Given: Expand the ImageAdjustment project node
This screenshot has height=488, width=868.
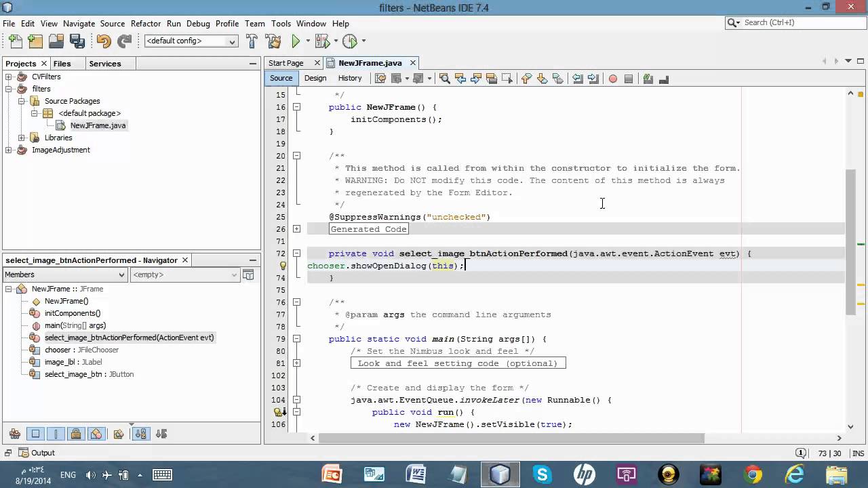Looking at the screenshot, I should tap(9, 150).
